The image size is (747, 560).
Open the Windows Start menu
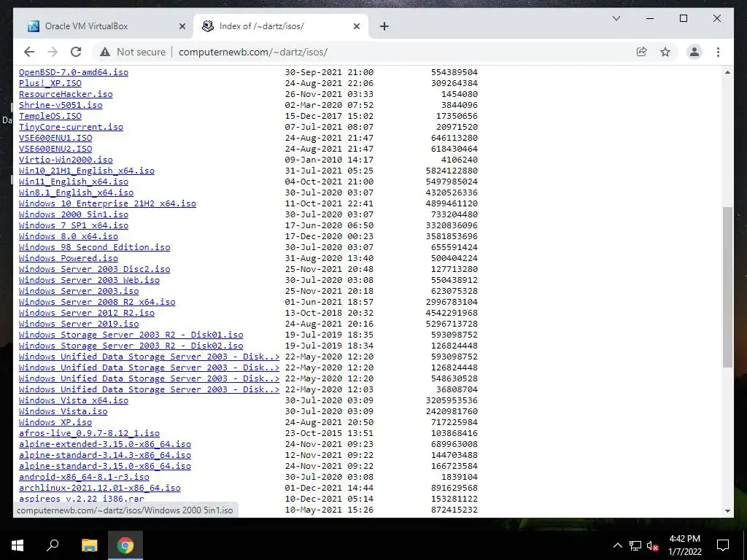click(18, 545)
